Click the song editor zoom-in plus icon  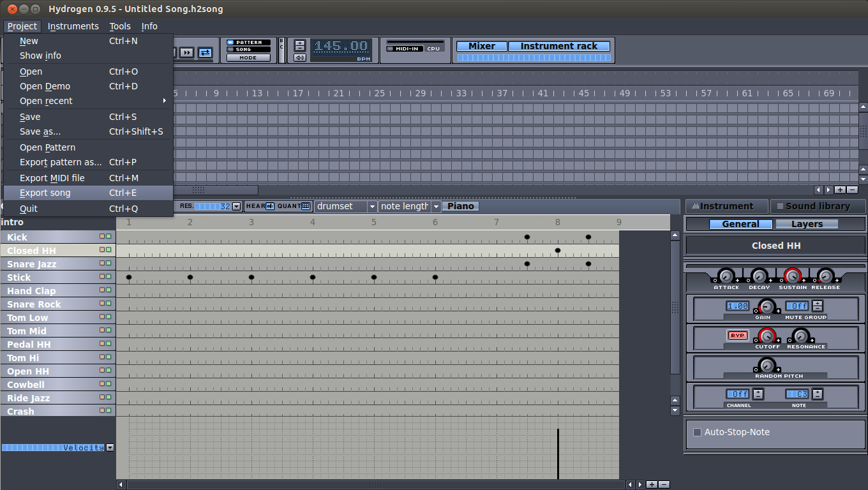[x=840, y=189]
